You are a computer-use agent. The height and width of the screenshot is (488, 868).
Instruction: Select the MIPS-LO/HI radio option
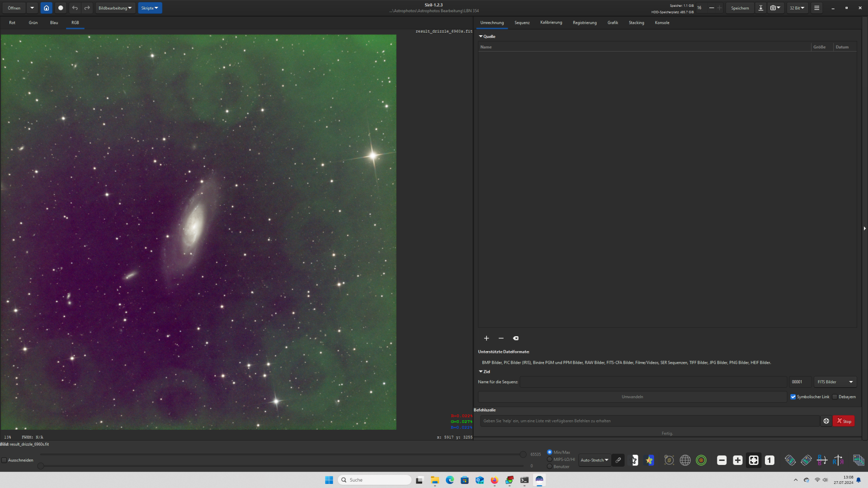pyautogui.click(x=550, y=459)
